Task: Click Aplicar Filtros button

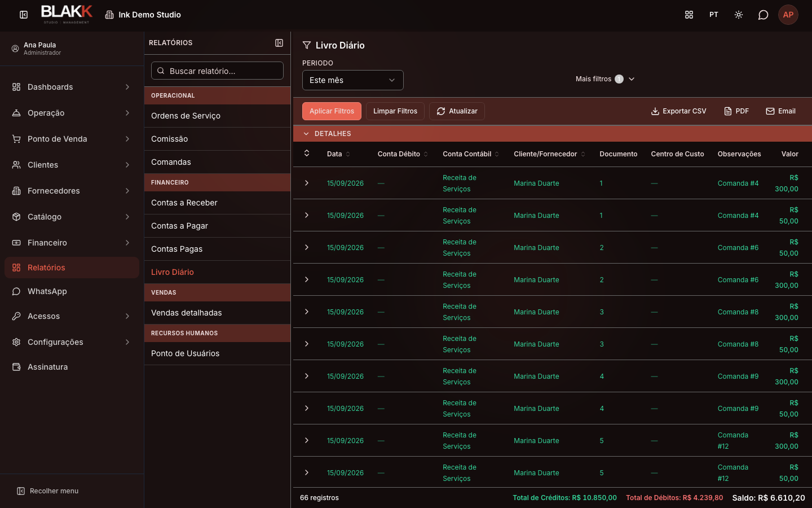Action: (x=332, y=111)
